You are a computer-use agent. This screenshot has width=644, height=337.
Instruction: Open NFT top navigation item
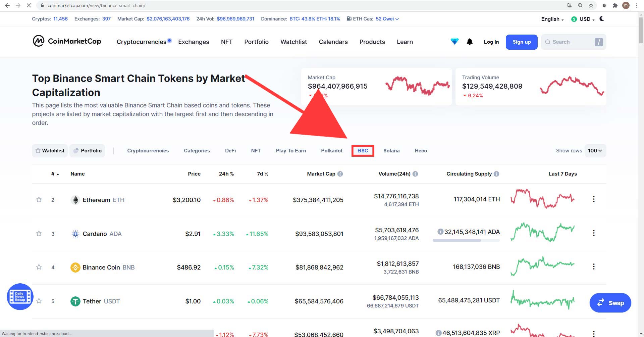click(227, 42)
